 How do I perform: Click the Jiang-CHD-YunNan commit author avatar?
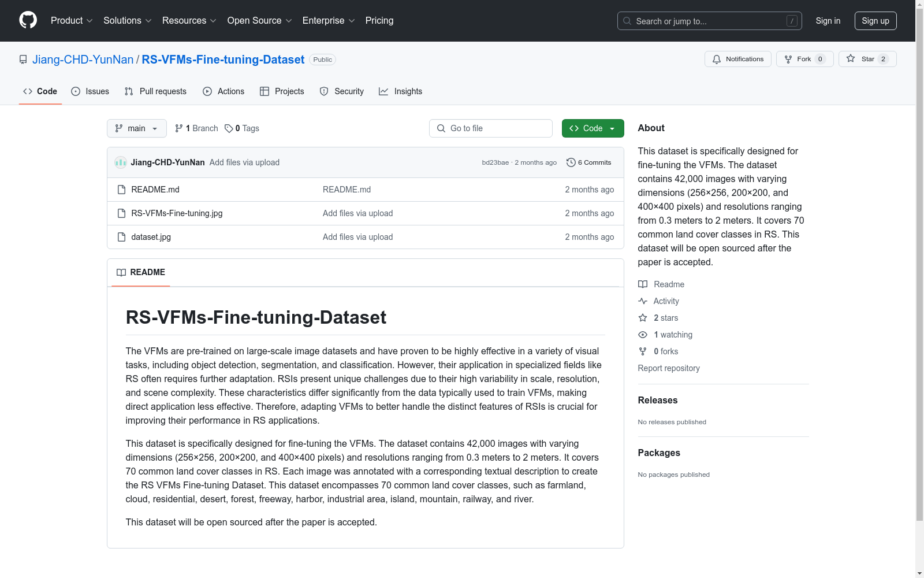pos(121,162)
